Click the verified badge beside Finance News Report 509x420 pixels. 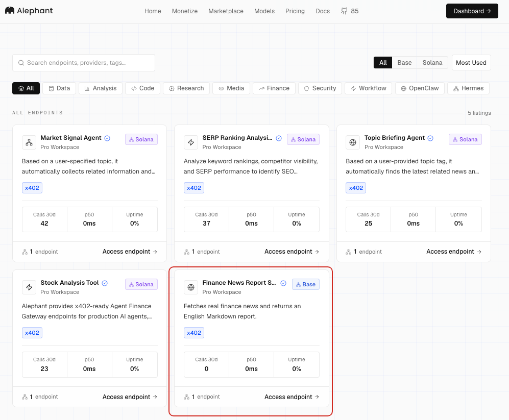coord(283,283)
